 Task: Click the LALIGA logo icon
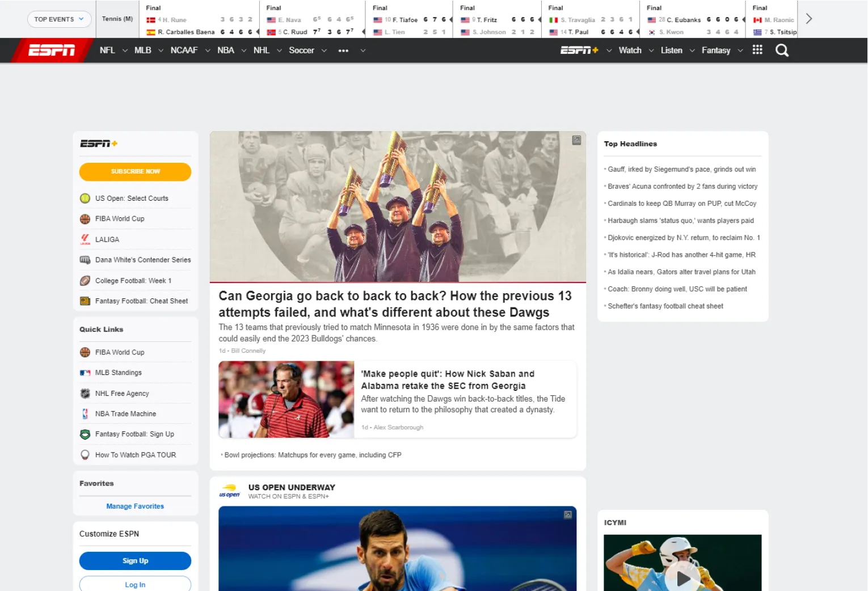(x=85, y=239)
